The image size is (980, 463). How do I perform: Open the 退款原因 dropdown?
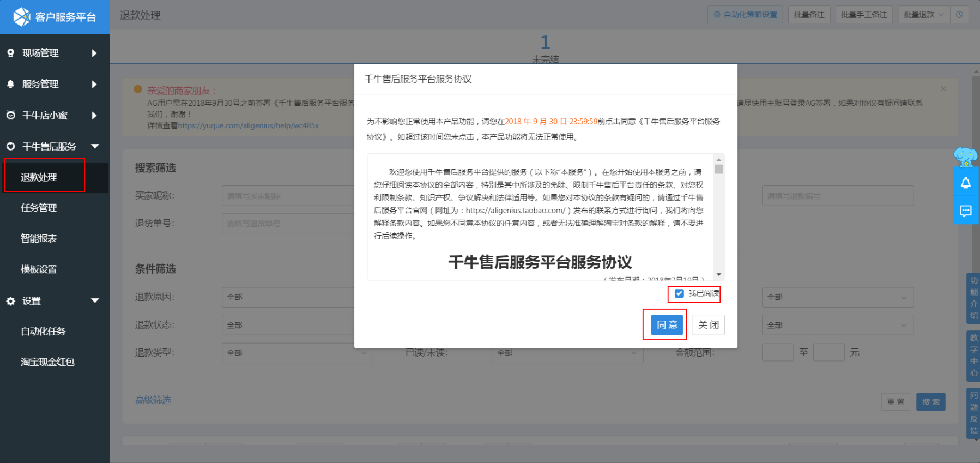pos(297,297)
